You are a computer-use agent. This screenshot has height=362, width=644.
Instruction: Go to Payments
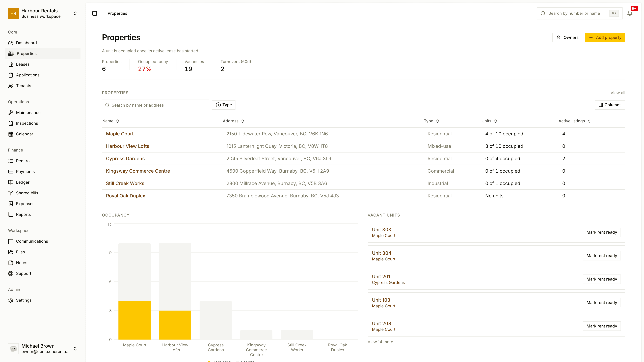(43, 171)
